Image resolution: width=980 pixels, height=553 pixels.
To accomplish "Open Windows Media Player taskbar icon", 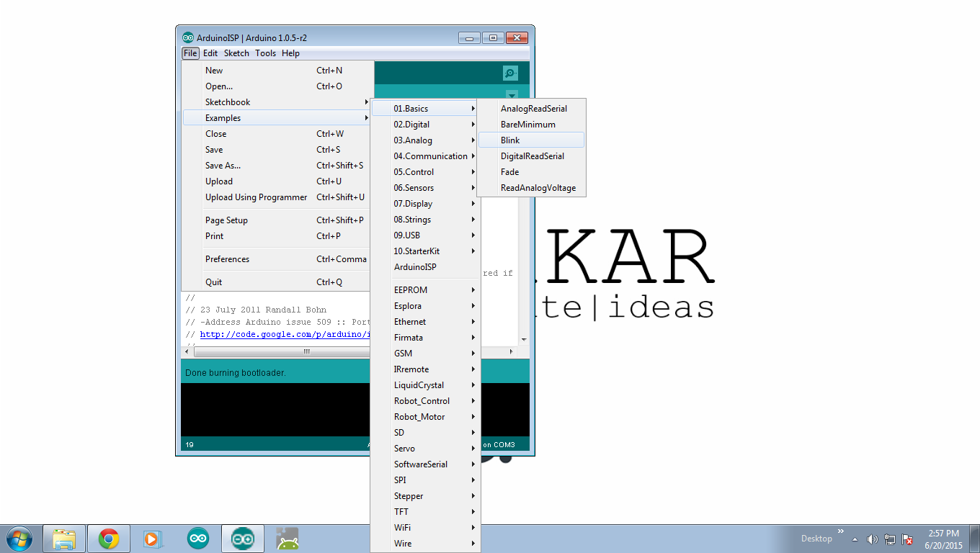I will point(153,539).
